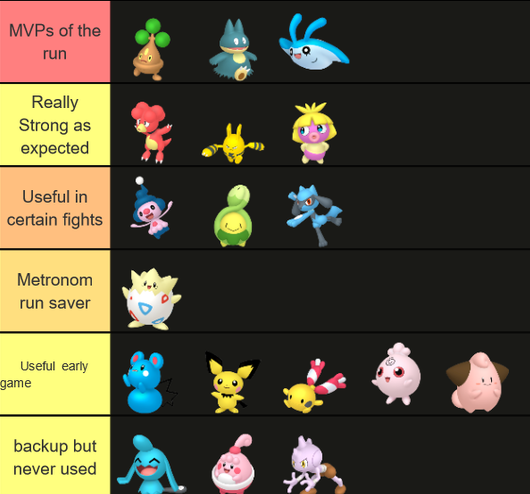
Task: Click the 'MVPs of the run' tier label
Action: (55, 41)
